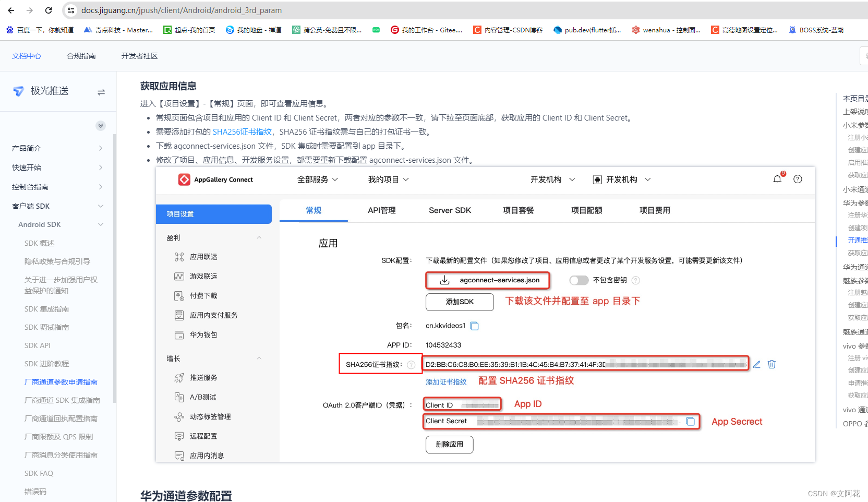Click 动态标签管理 menu icon
Viewport: 868px width, 502px height.
pyautogui.click(x=179, y=417)
